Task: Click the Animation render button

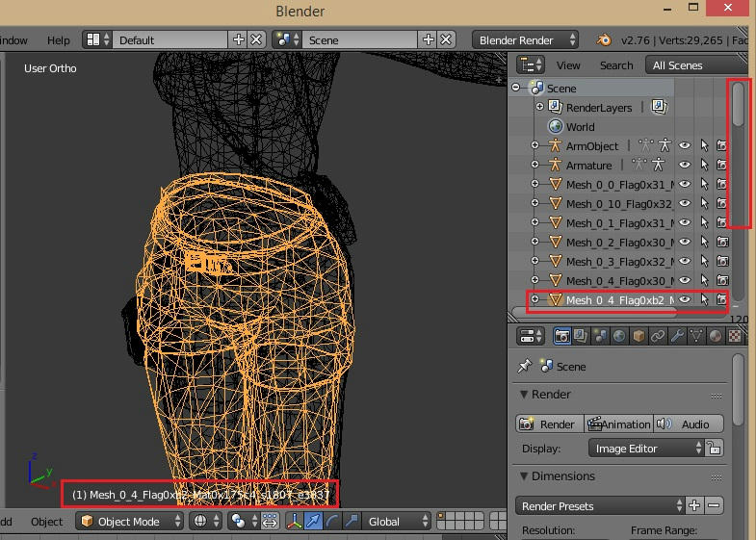Action: point(617,424)
